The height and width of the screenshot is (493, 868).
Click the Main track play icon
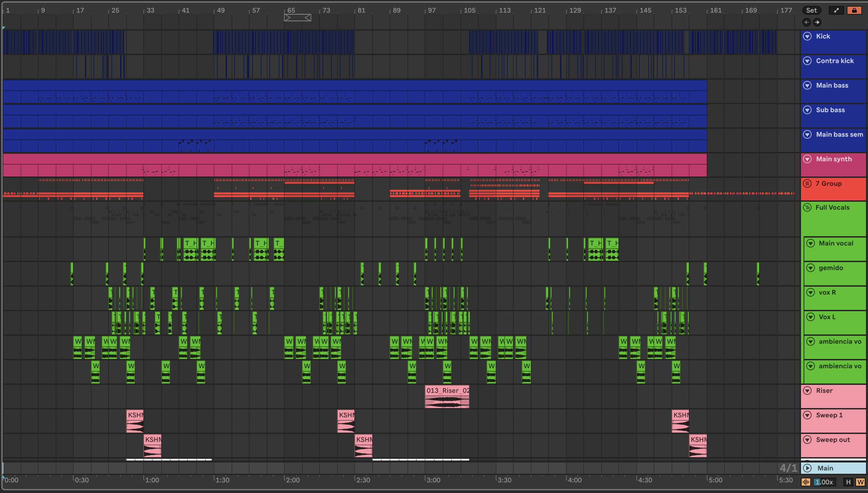coord(807,468)
